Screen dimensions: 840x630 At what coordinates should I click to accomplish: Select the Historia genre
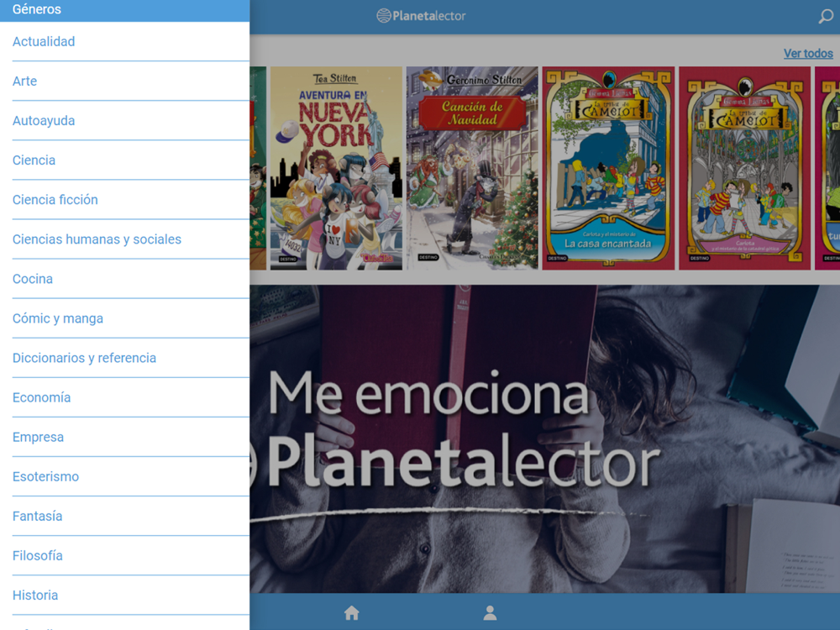tap(125, 596)
